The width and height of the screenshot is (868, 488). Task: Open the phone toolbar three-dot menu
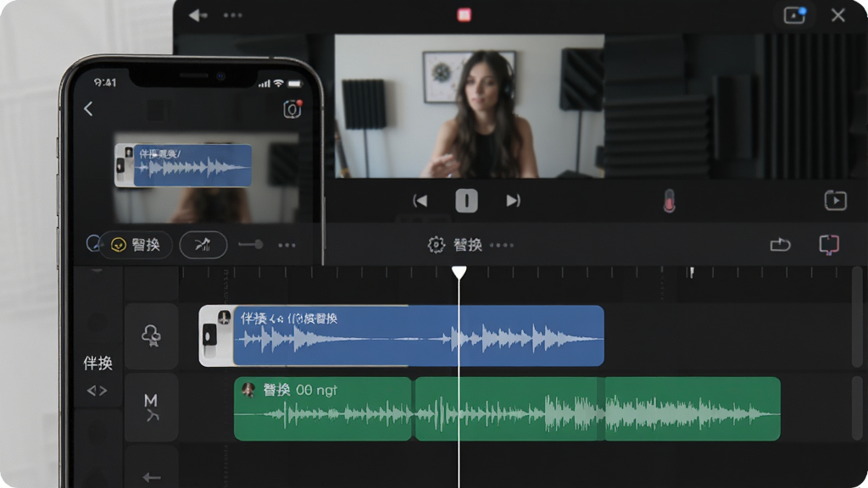coord(287,245)
